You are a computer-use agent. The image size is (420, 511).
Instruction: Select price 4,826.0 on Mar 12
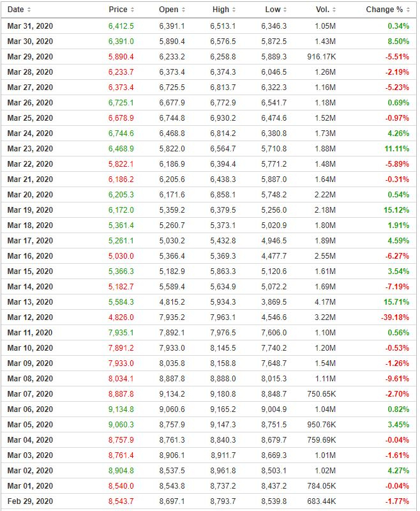pos(121,317)
